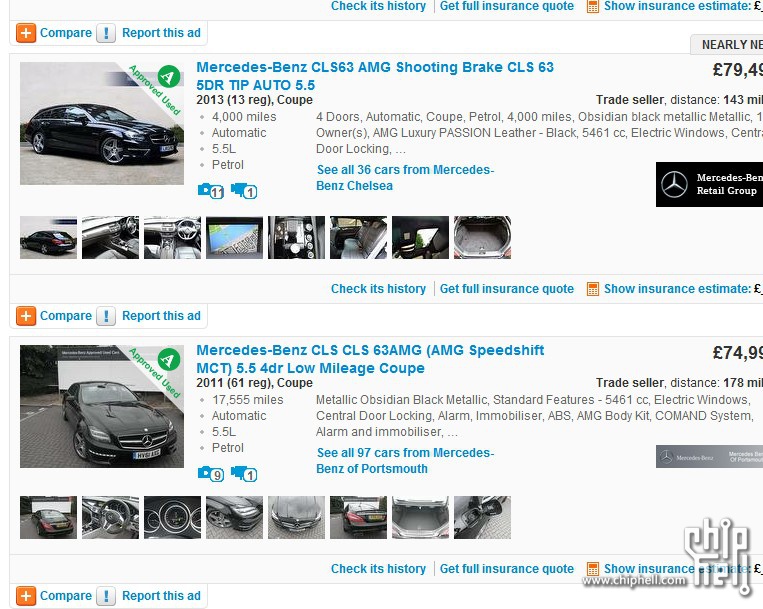Click the Report exclamation icon above the CLS63 Shooting Brake listing

(x=106, y=33)
